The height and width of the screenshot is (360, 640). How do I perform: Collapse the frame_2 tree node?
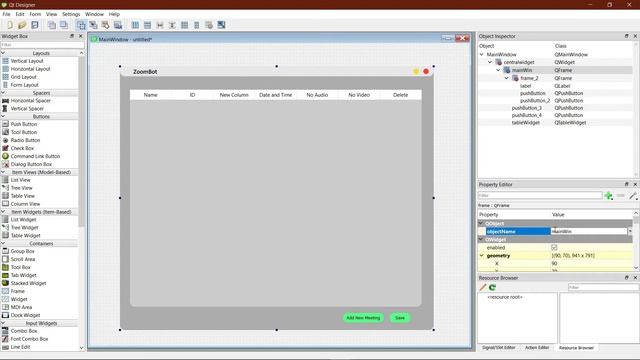pyautogui.click(x=507, y=78)
